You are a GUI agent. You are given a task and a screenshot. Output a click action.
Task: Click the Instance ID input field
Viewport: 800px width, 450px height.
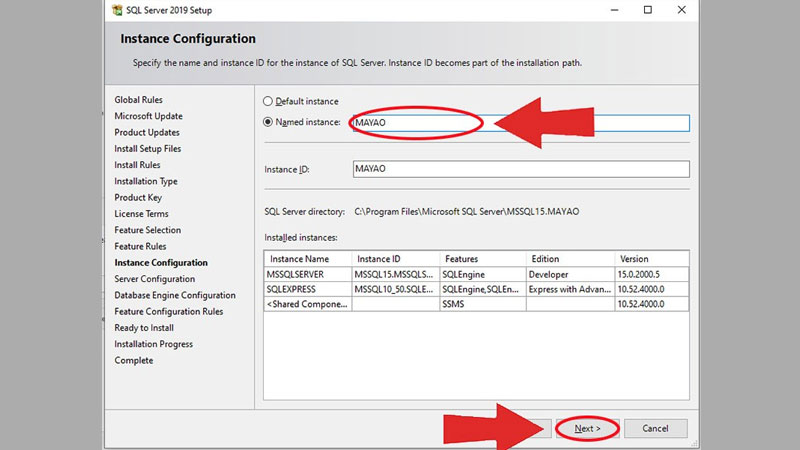(x=521, y=169)
